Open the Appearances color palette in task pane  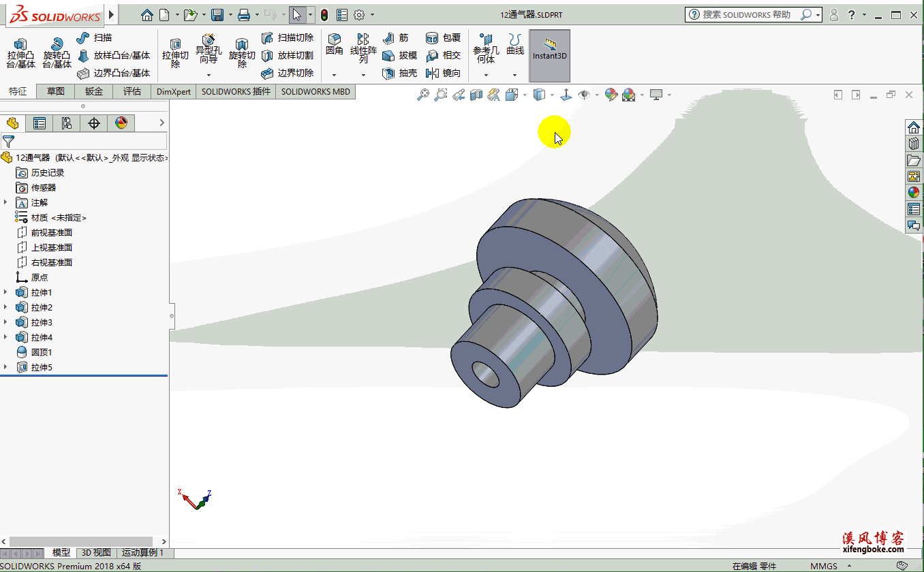coord(914,192)
